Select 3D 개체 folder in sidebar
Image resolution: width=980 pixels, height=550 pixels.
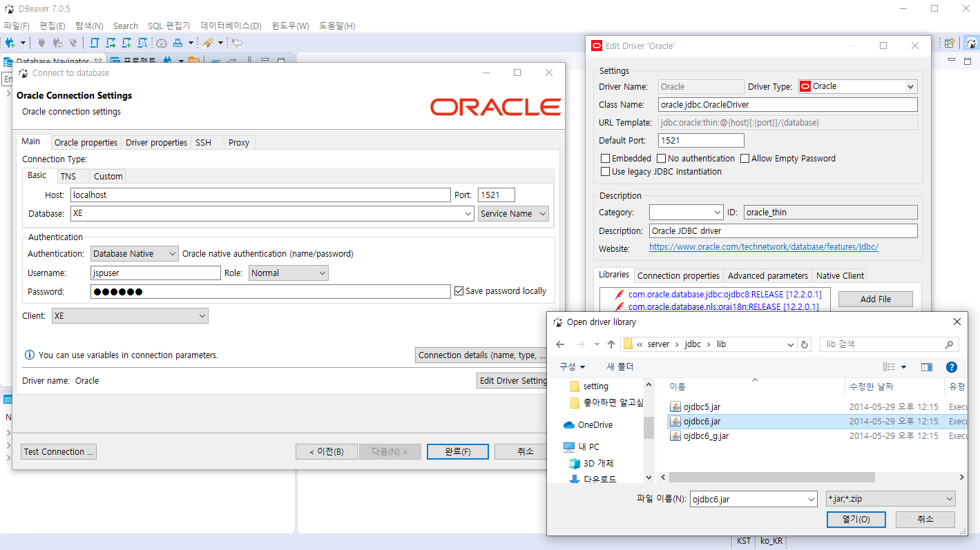click(591, 463)
